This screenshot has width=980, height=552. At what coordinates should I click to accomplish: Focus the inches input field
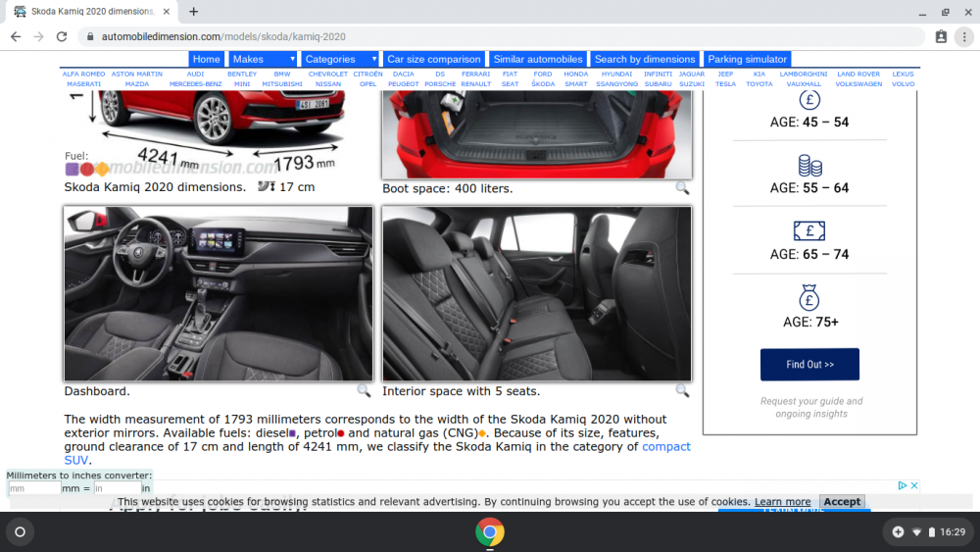click(117, 488)
